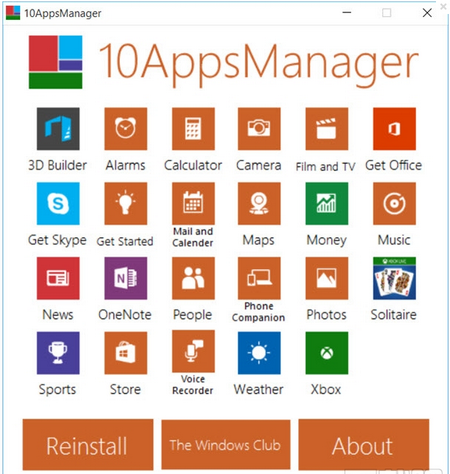Choose the Calculator app tile
The image size is (450, 474).
click(193, 129)
